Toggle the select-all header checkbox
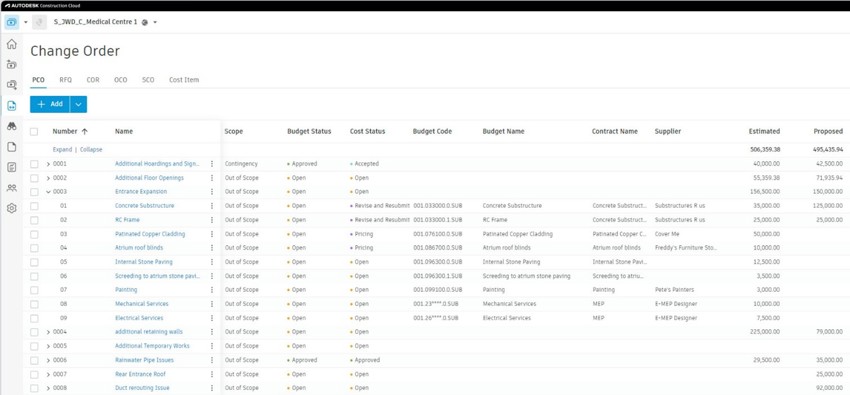Image resolution: width=850 pixels, height=395 pixels. pyautogui.click(x=34, y=132)
